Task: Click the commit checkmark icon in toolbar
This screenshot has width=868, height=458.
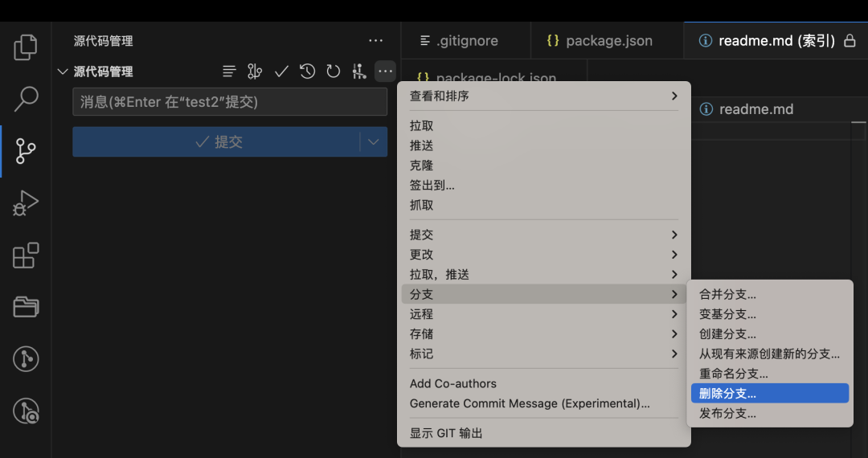Action: click(281, 72)
